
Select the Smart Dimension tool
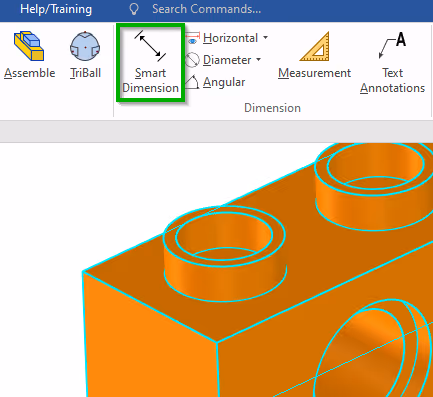[x=150, y=62]
